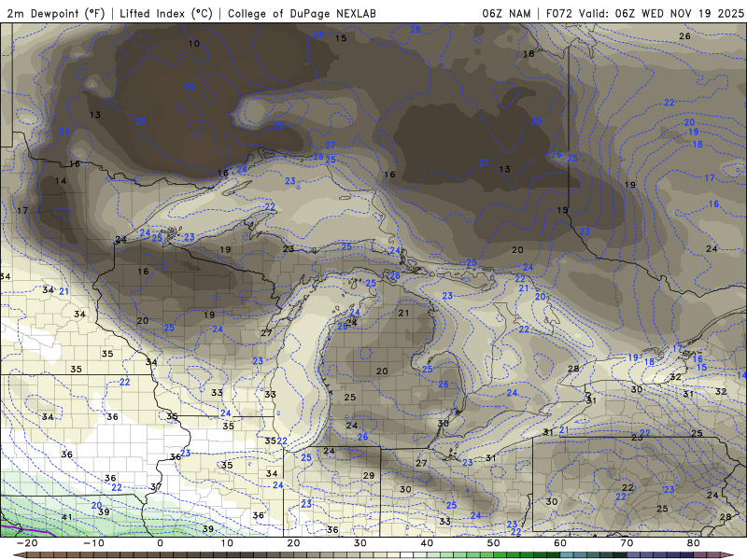Click the black dewpoint value 26 on map

coord(684,36)
